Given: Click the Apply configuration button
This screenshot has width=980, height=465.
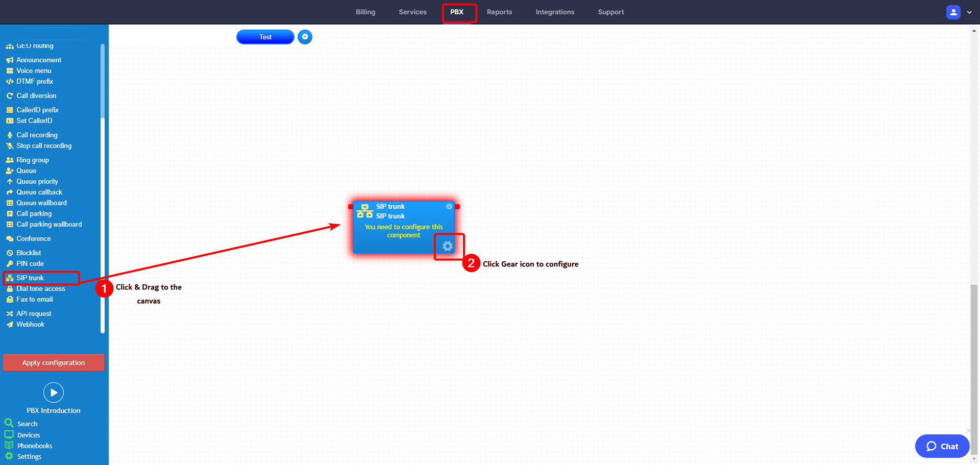Looking at the screenshot, I should (x=54, y=362).
